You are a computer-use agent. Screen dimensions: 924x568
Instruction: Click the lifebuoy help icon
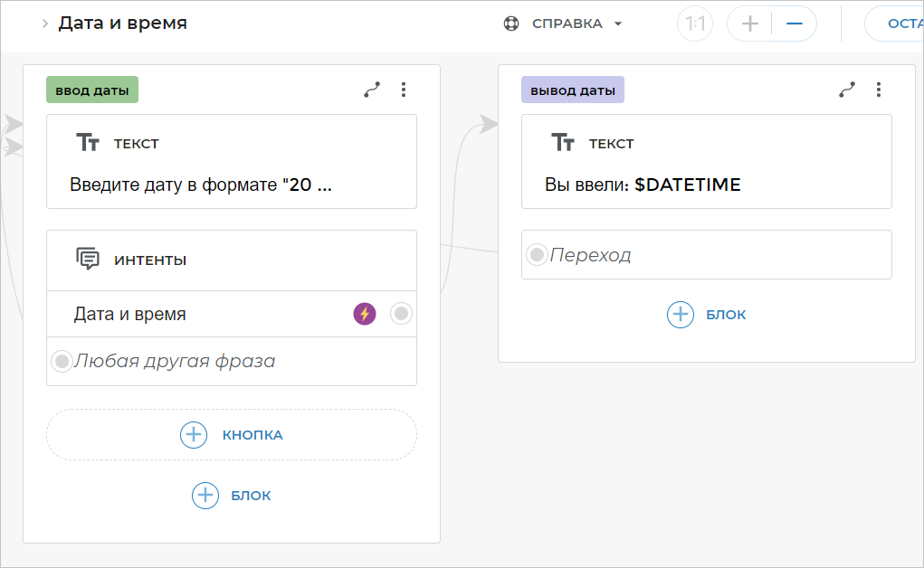pyautogui.click(x=511, y=24)
